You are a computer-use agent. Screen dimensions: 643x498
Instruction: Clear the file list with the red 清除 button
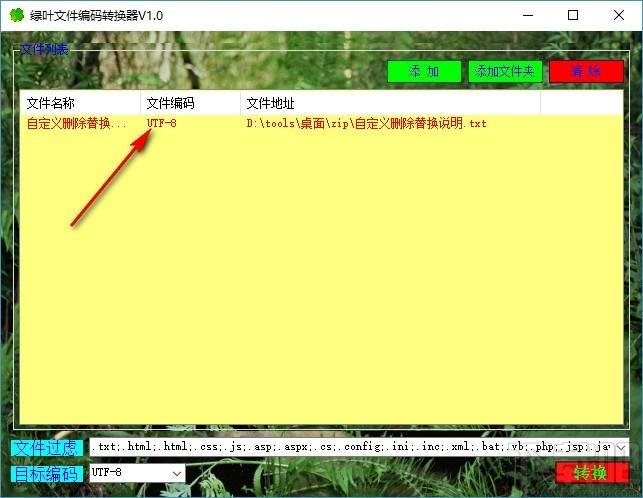click(x=586, y=71)
